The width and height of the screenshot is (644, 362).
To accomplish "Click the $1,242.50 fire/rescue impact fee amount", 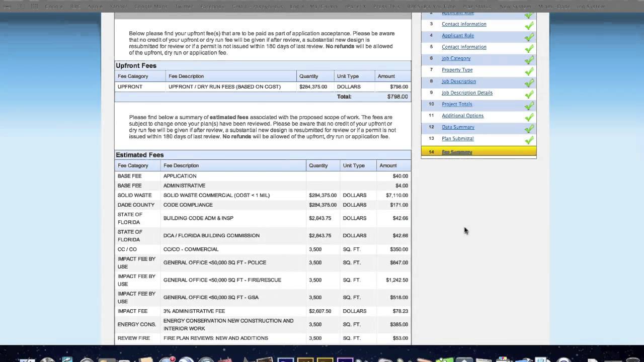I will click(x=397, y=280).
